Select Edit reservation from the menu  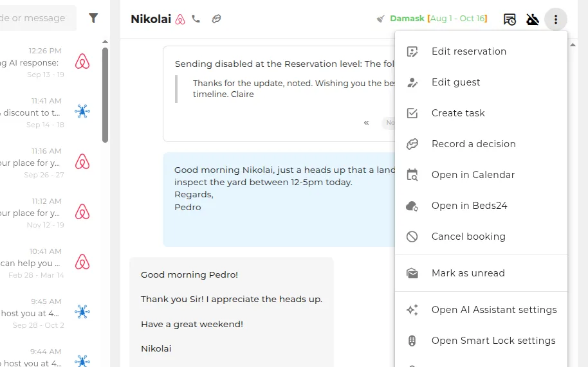481,51
